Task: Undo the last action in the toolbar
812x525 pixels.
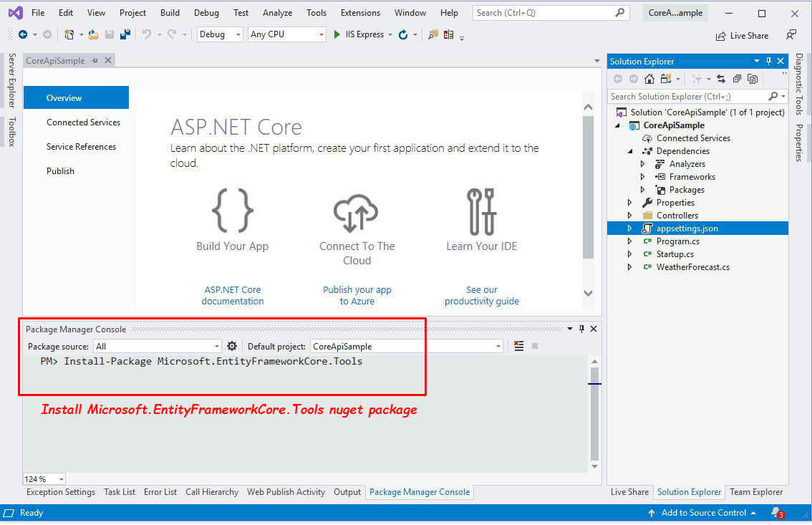Action: pyautogui.click(x=147, y=34)
